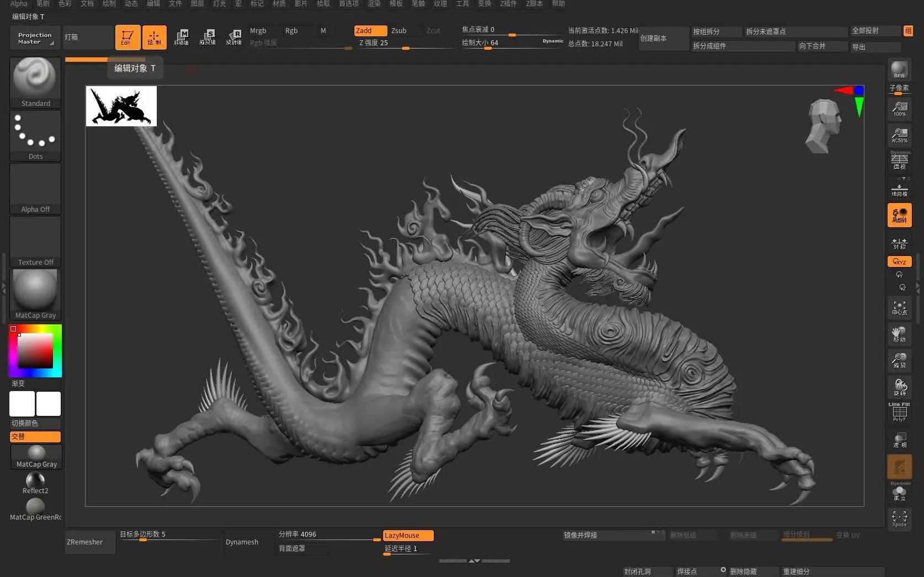Open the 渲染 menu

[374, 4]
